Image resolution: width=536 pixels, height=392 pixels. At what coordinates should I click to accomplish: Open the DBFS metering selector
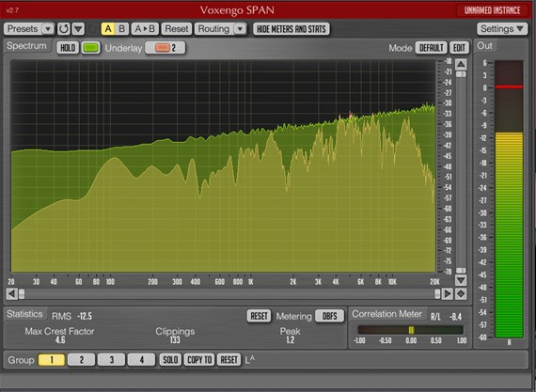coord(329,316)
